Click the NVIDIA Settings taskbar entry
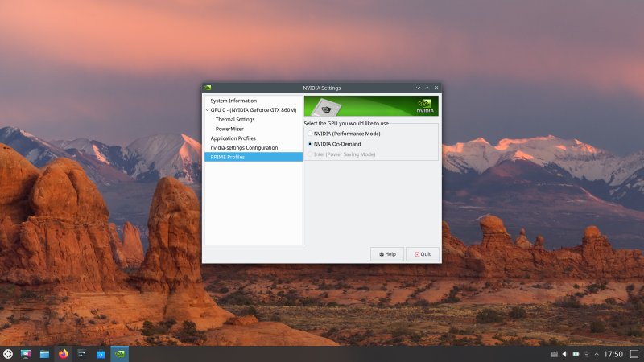 (119, 354)
